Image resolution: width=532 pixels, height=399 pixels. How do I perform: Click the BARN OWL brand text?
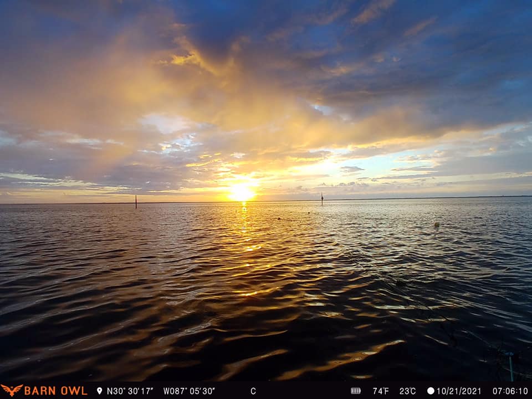click(x=55, y=391)
